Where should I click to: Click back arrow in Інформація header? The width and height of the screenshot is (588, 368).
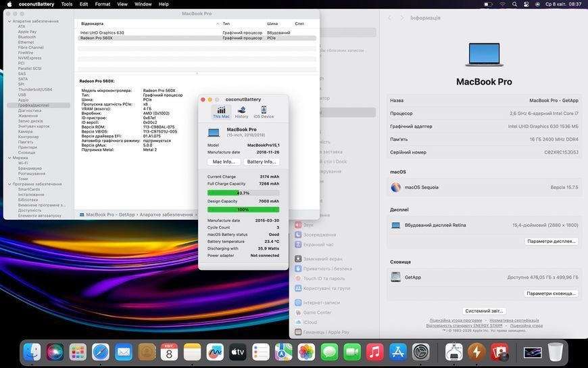click(389, 18)
